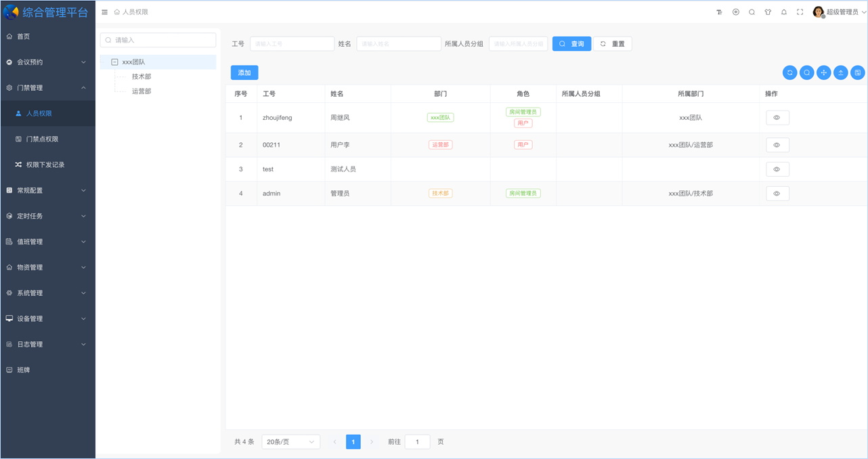Click the font size icon in top bar

click(719, 12)
